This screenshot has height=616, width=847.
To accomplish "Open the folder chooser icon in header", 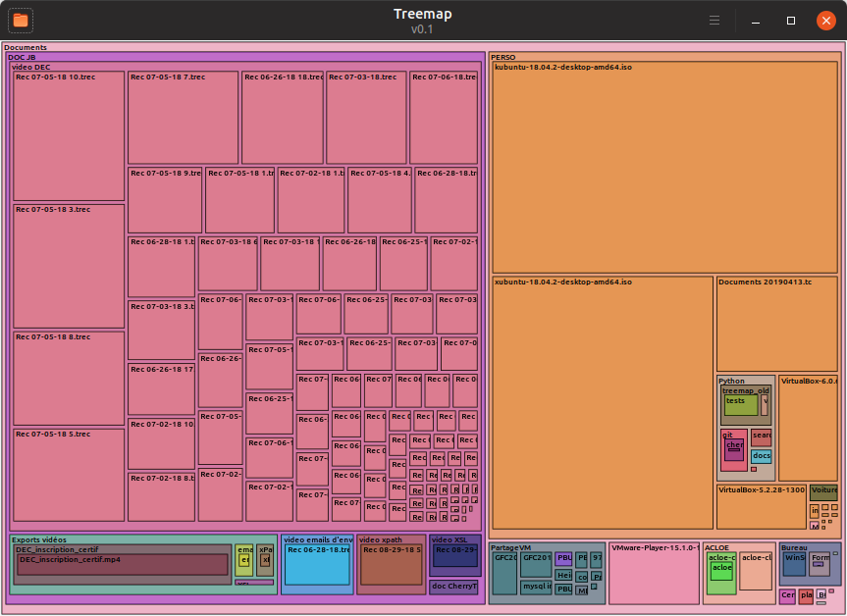I will pyautogui.click(x=21, y=21).
